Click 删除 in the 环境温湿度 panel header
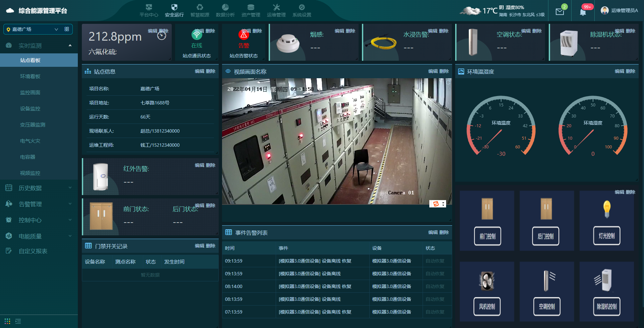 (630, 71)
